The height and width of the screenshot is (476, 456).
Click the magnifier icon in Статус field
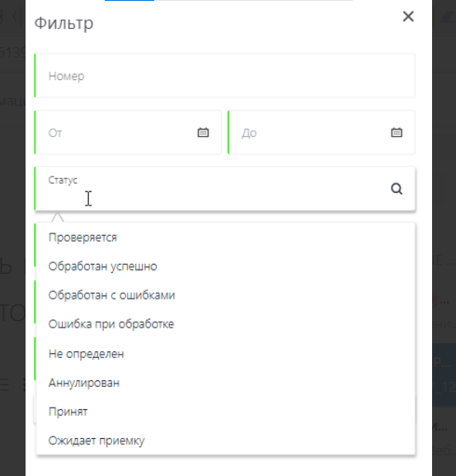[397, 189]
